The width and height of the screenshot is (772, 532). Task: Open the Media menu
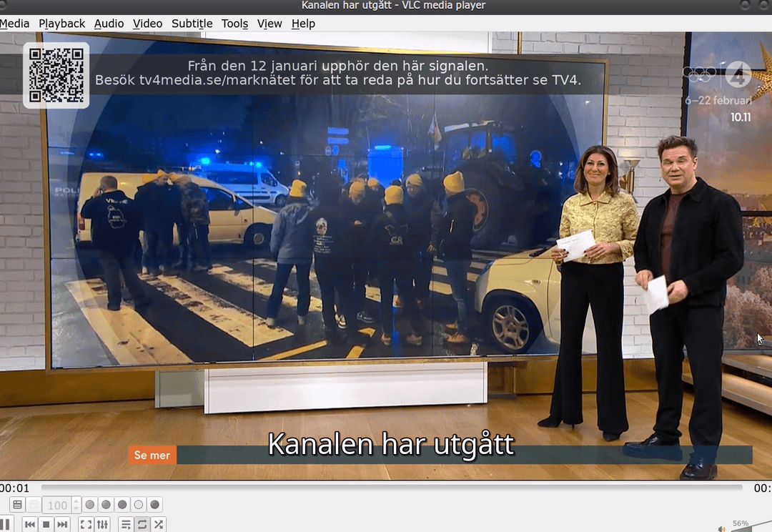(x=14, y=24)
